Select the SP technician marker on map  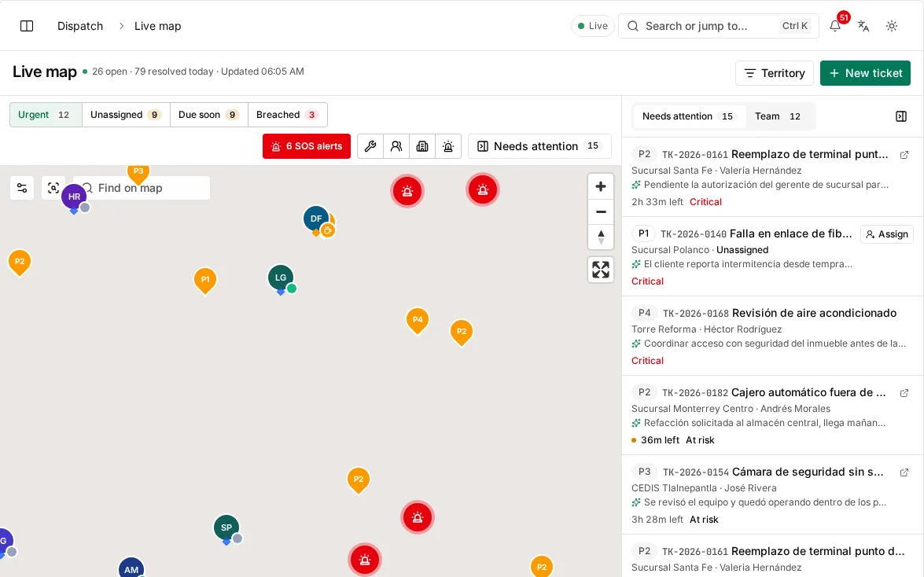coord(226,527)
